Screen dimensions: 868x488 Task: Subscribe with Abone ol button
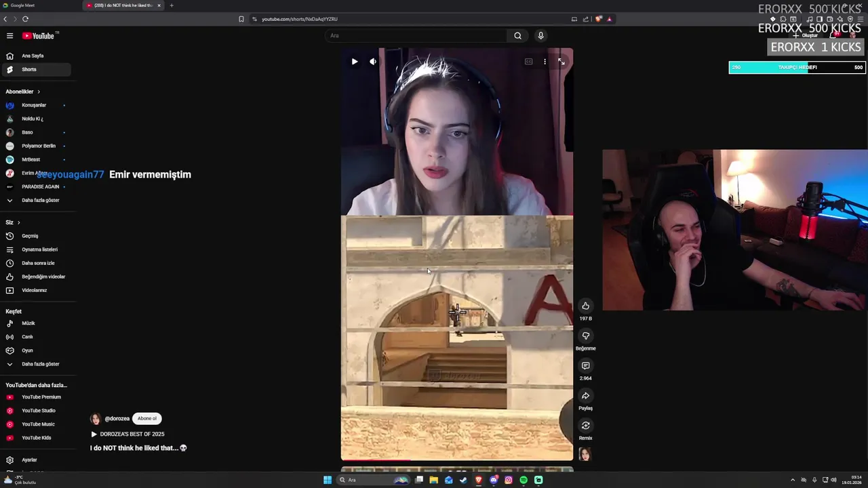click(147, 418)
